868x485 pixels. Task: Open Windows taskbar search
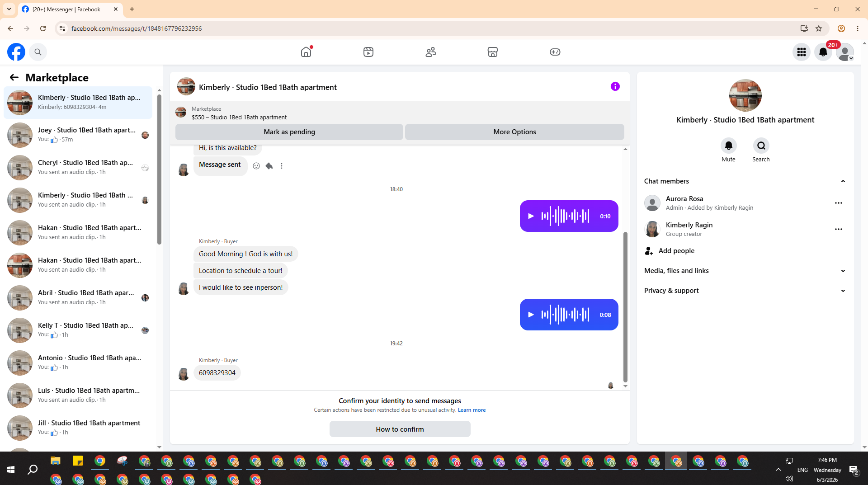(33, 470)
